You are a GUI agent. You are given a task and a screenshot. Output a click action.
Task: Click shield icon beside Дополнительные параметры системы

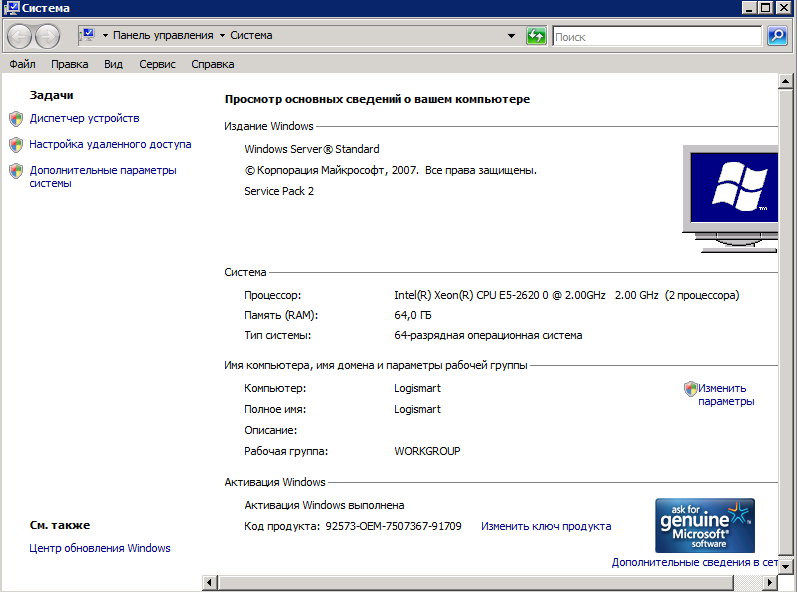[x=16, y=171]
